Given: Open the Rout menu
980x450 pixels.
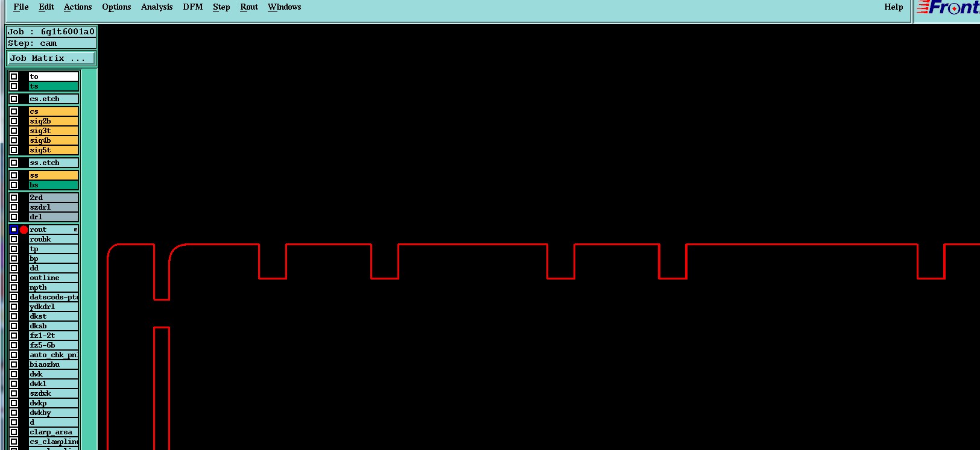Looking at the screenshot, I should pyautogui.click(x=249, y=7).
